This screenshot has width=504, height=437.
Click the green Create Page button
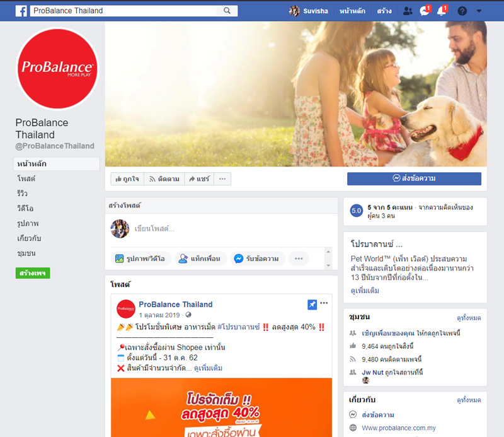33,273
